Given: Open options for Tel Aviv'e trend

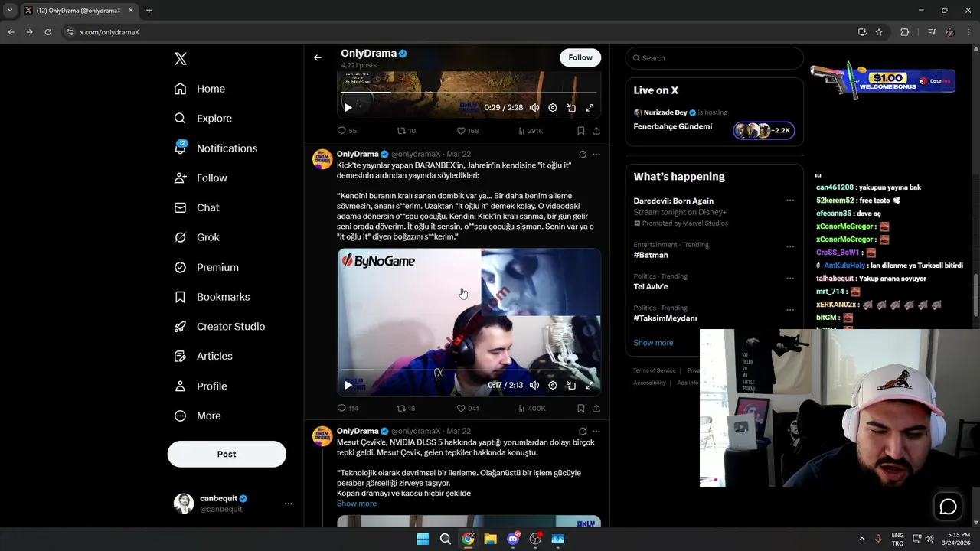Looking at the screenshot, I should pos(790,279).
